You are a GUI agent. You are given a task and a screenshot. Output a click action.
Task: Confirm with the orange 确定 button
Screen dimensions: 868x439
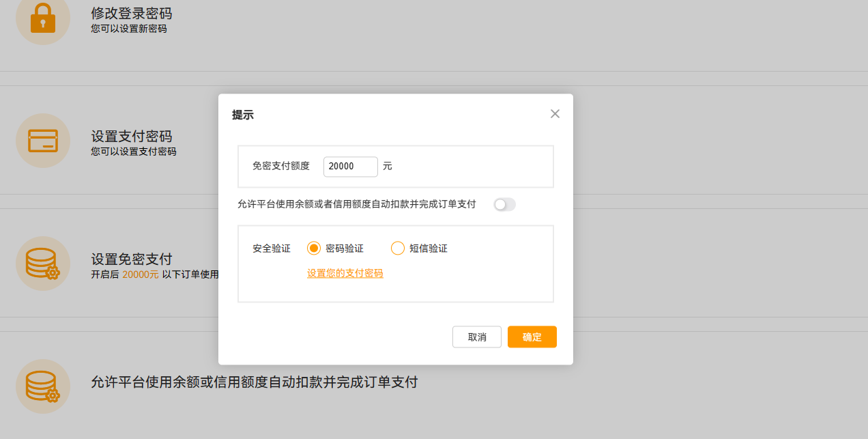[x=532, y=337]
